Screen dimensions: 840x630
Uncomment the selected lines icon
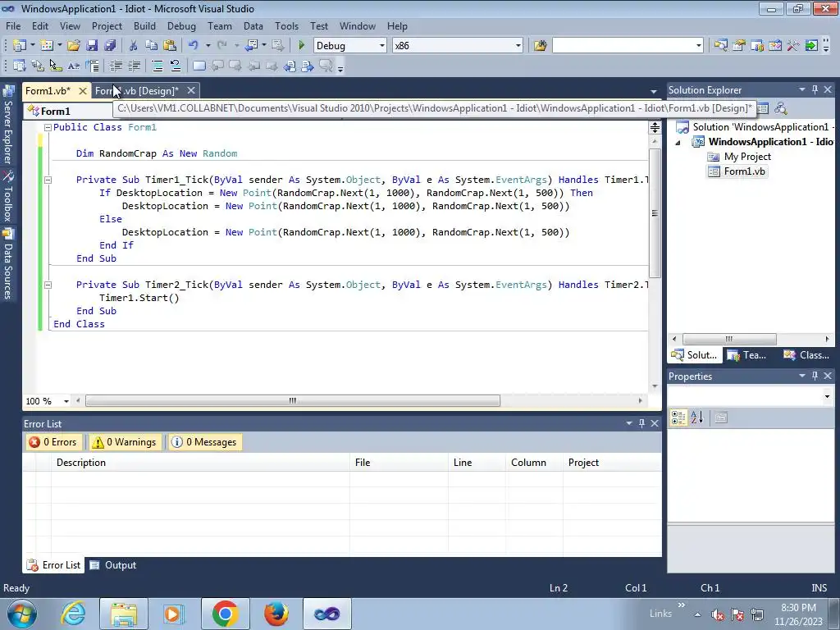tap(176, 66)
